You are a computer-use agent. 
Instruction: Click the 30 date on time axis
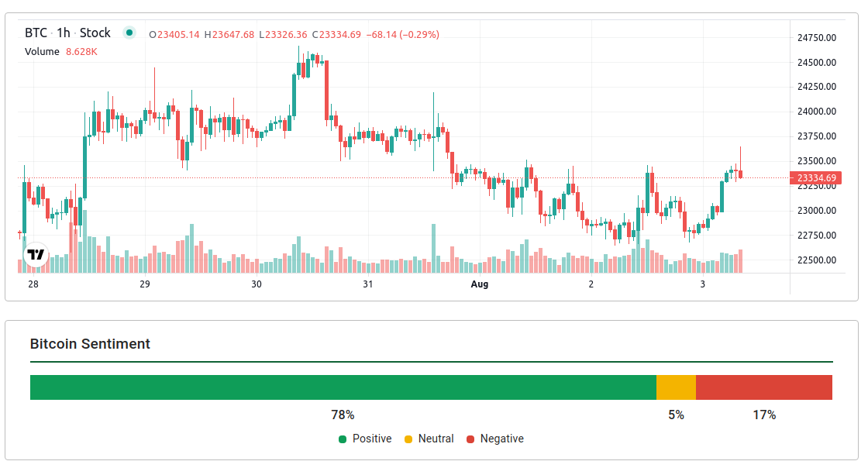[x=257, y=284]
